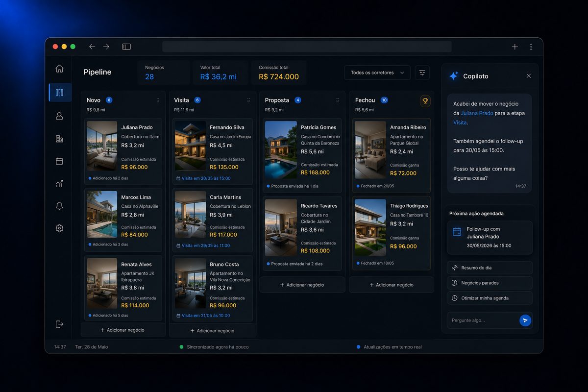
Task: Click the Resumo do dia suggestion
Action: (x=490, y=268)
